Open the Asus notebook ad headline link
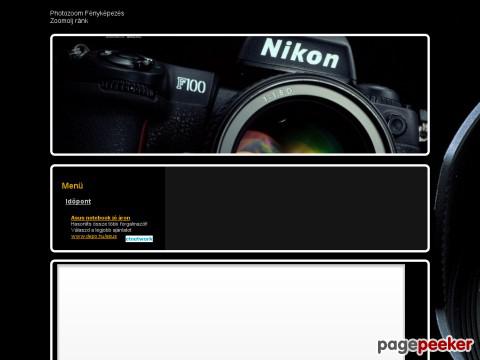Viewport: 480px width, 360px height. [100, 218]
